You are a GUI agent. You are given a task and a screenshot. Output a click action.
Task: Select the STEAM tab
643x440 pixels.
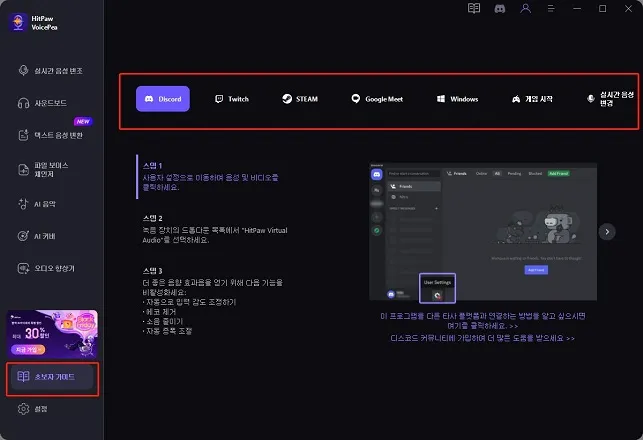pos(300,99)
